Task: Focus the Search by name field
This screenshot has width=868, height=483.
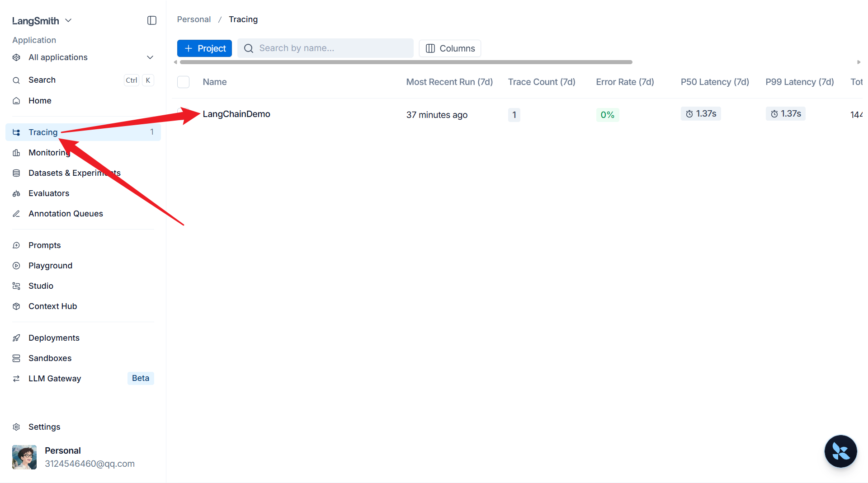Action: click(x=325, y=48)
